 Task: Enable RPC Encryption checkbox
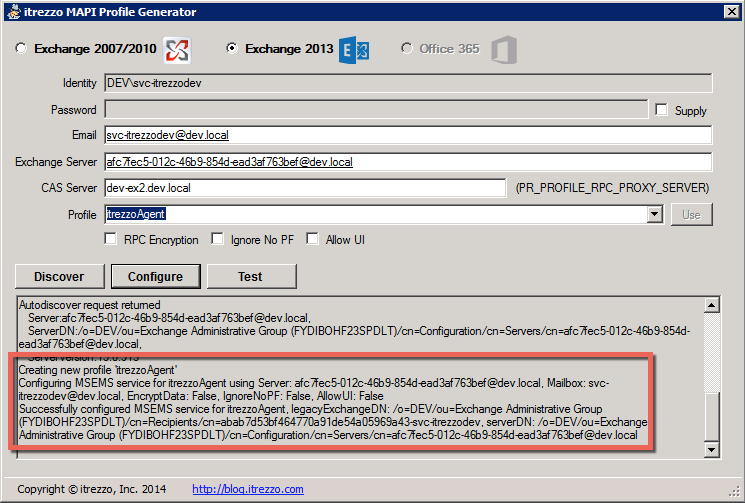click(110, 239)
